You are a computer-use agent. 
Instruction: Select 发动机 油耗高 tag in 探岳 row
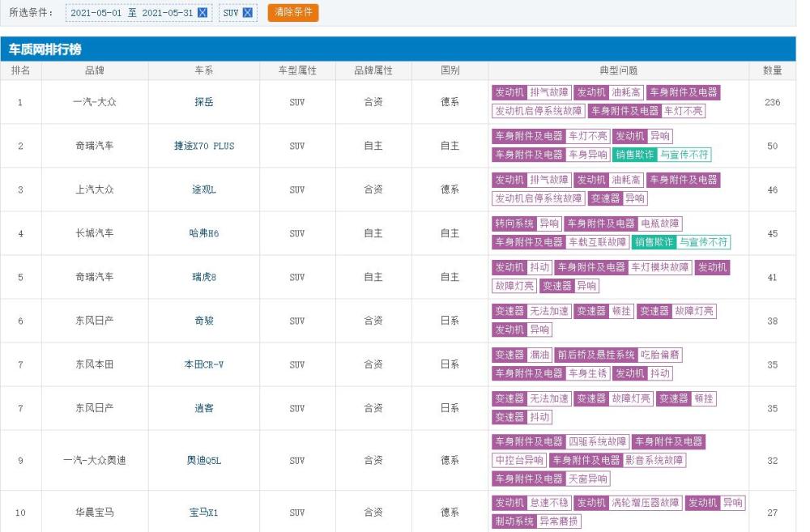click(x=608, y=92)
